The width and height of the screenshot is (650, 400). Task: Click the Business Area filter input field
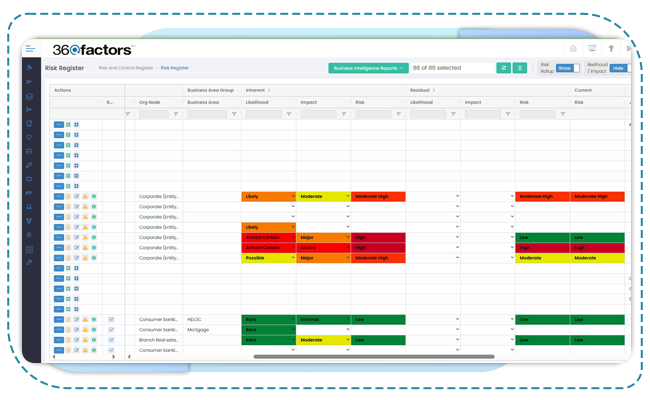click(206, 114)
